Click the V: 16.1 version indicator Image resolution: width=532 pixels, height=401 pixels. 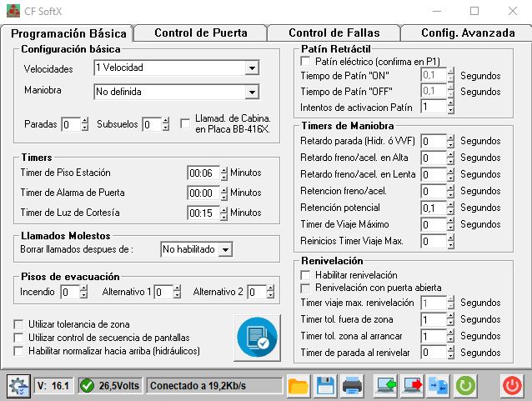tap(53, 386)
